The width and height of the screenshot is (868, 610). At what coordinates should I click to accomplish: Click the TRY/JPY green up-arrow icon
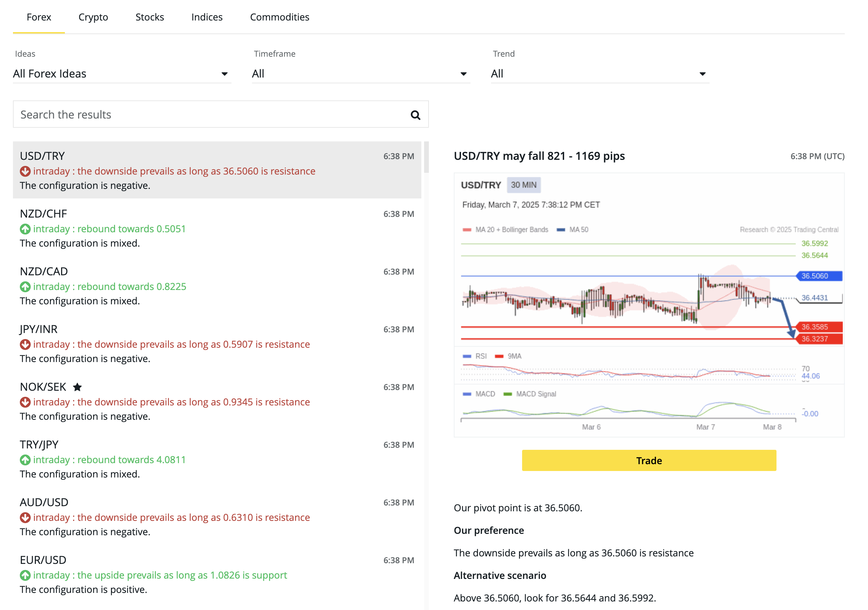(25, 460)
